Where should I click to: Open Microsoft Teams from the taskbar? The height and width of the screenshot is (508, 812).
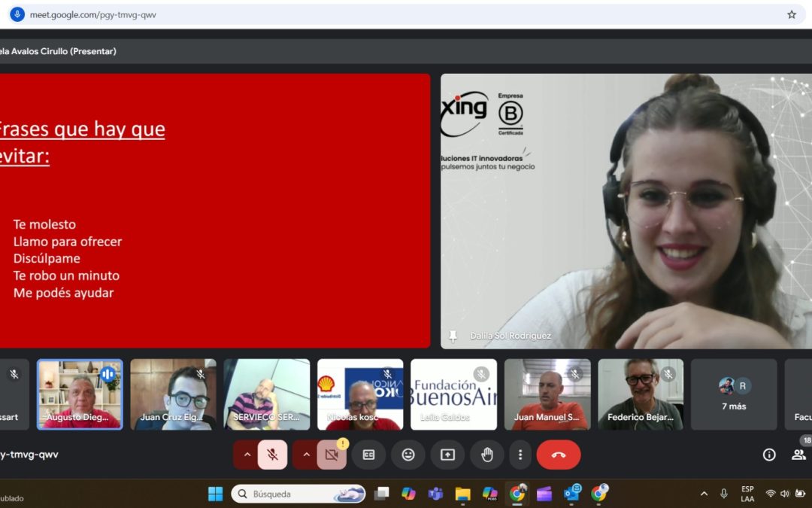pyautogui.click(x=435, y=494)
